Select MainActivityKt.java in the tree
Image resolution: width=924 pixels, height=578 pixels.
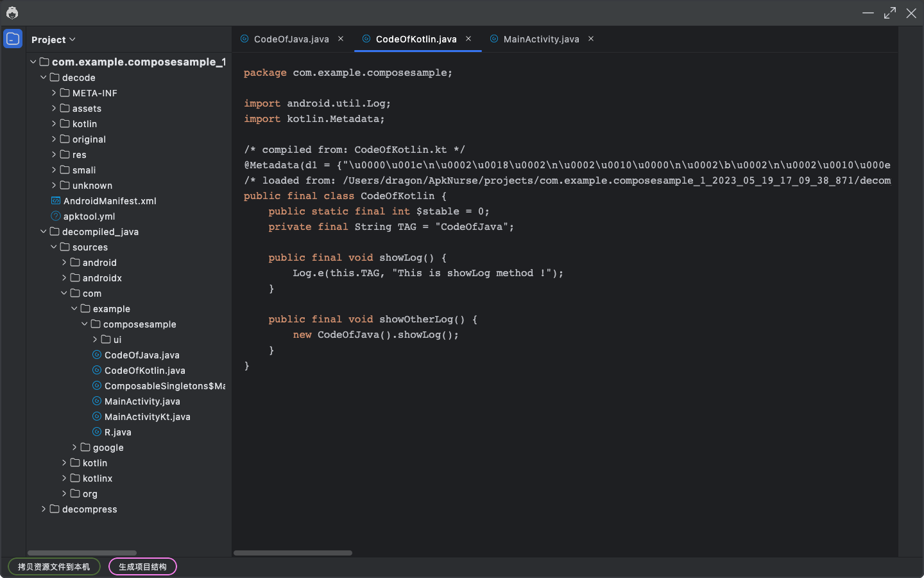tap(148, 417)
